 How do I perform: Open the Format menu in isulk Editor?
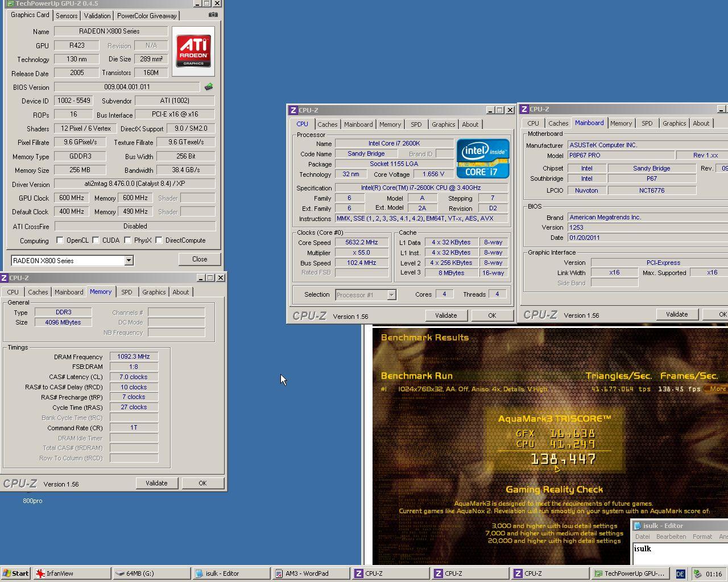pos(702,537)
